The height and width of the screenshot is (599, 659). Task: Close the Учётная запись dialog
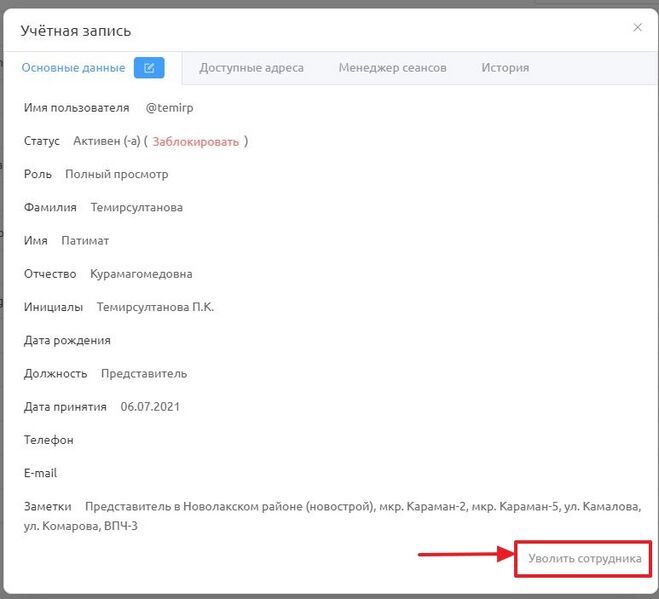tap(637, 27)
